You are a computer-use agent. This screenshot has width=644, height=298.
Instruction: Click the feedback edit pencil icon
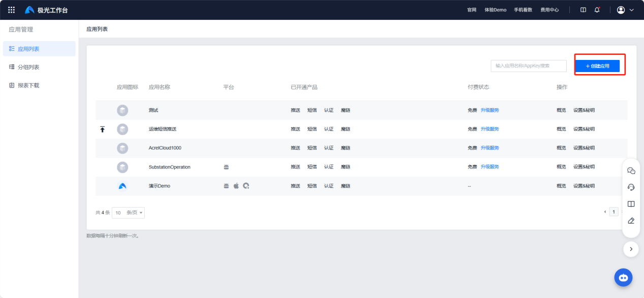(631, 221)
